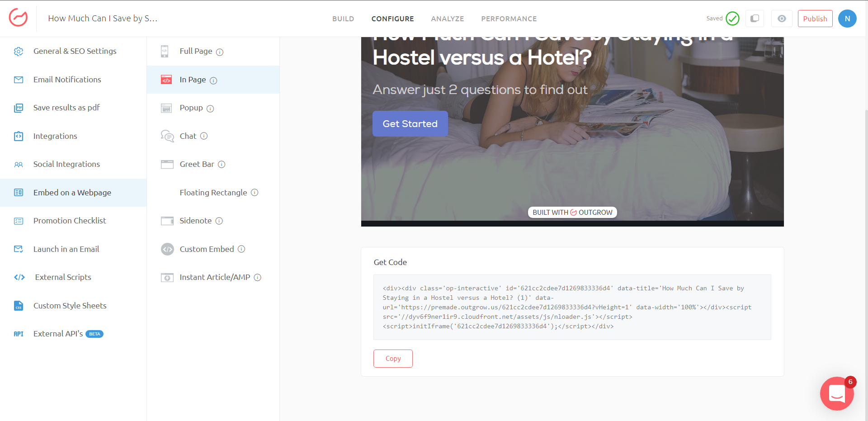Click the Get Started button in preview

(x=410, y=124)
